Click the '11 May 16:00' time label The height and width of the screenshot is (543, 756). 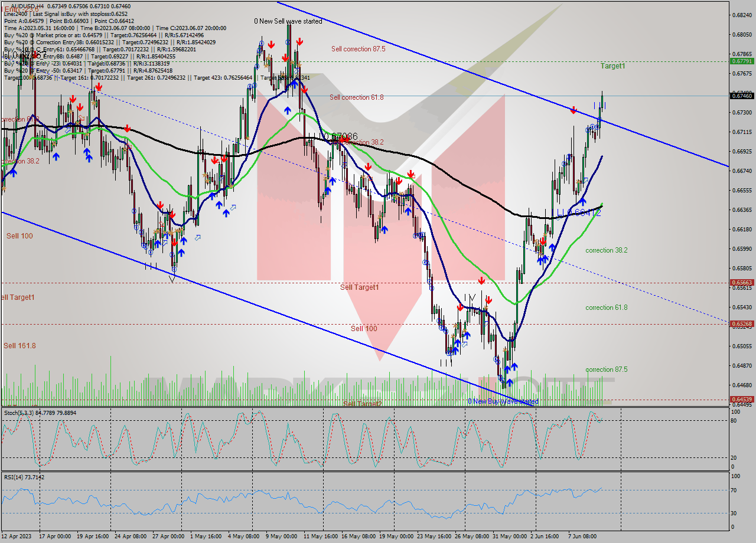click(x=320, y=536)
